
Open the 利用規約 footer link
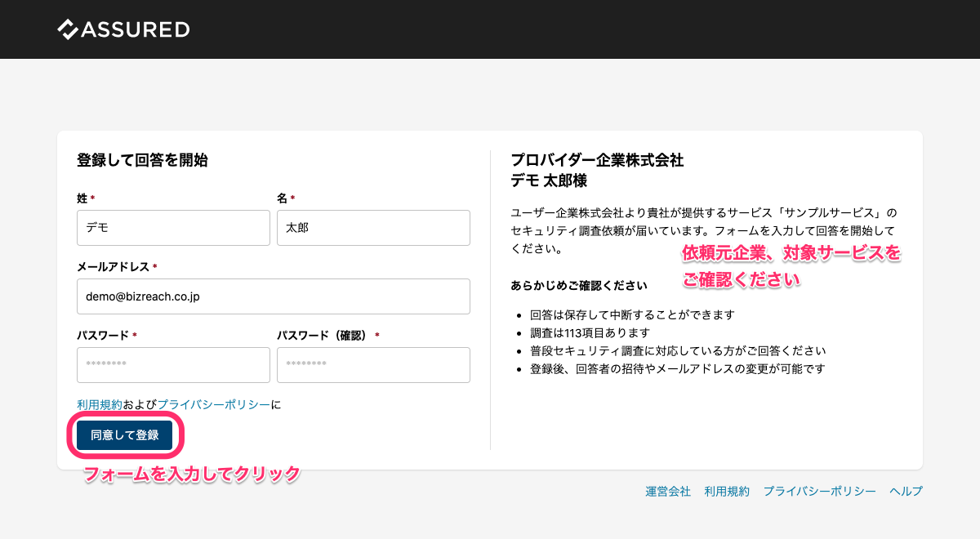(727, 491)
